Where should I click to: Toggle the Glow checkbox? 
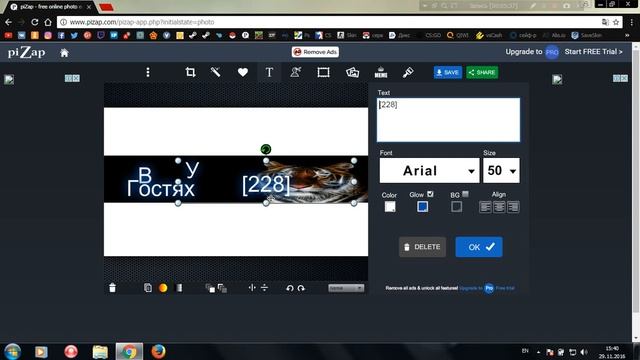point(430,194)
